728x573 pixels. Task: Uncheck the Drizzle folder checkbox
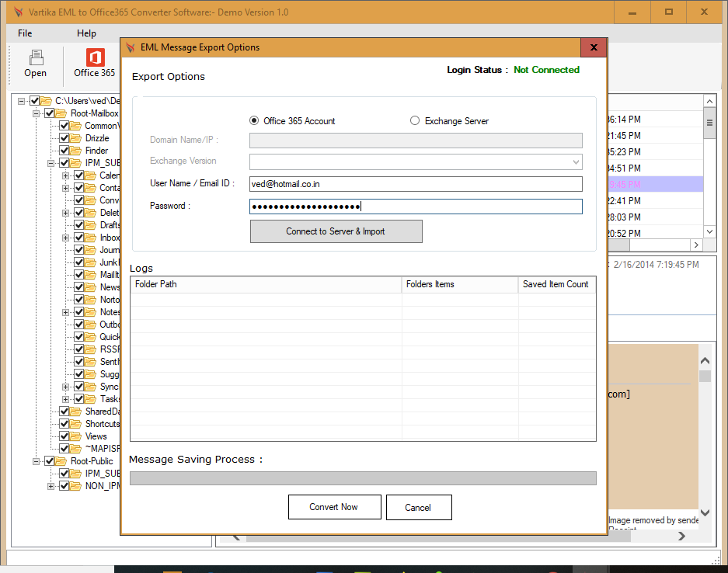tap(64, 138)
